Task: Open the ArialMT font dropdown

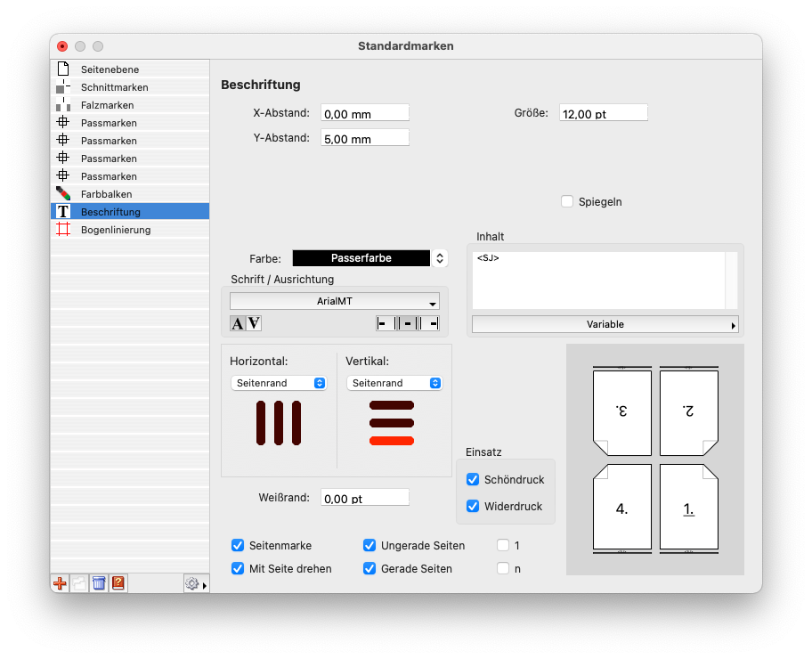Action: (335, 301)
